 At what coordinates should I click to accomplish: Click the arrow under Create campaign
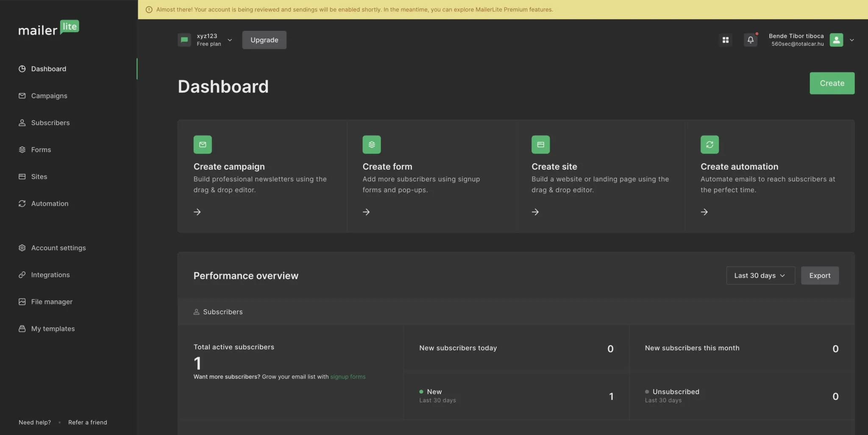pos(197,212)
